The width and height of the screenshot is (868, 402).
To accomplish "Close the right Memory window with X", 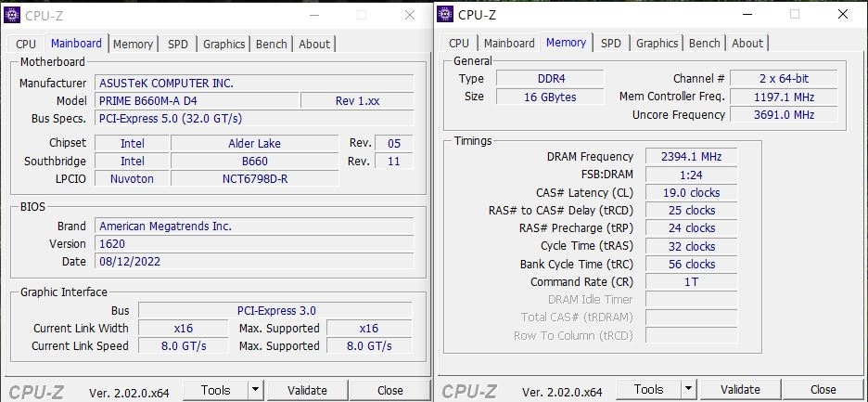I will click(x=841, y=14).
